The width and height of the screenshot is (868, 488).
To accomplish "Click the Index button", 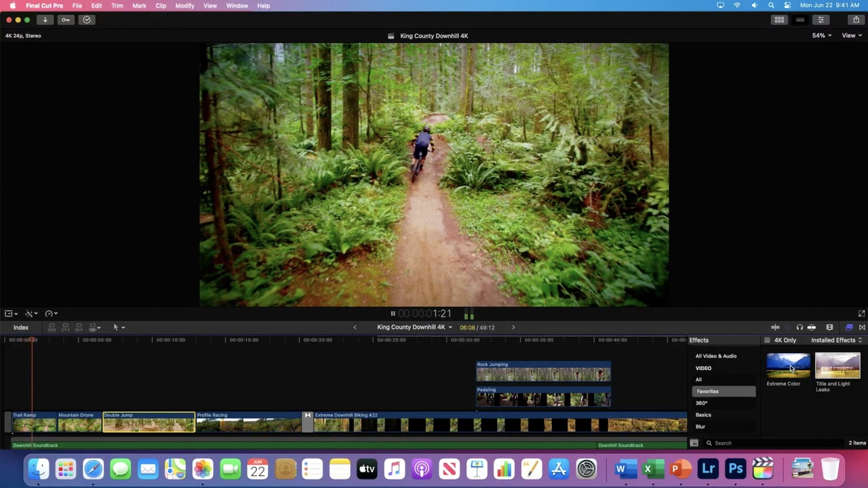I will [x=21, y=327].
